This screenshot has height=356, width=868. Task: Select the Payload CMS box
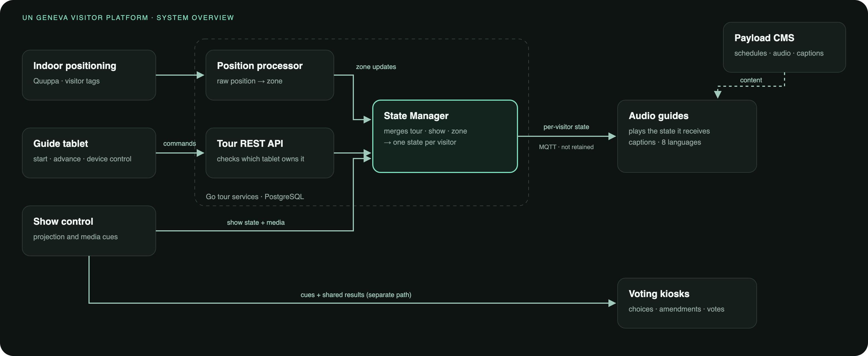coord(784,47)
